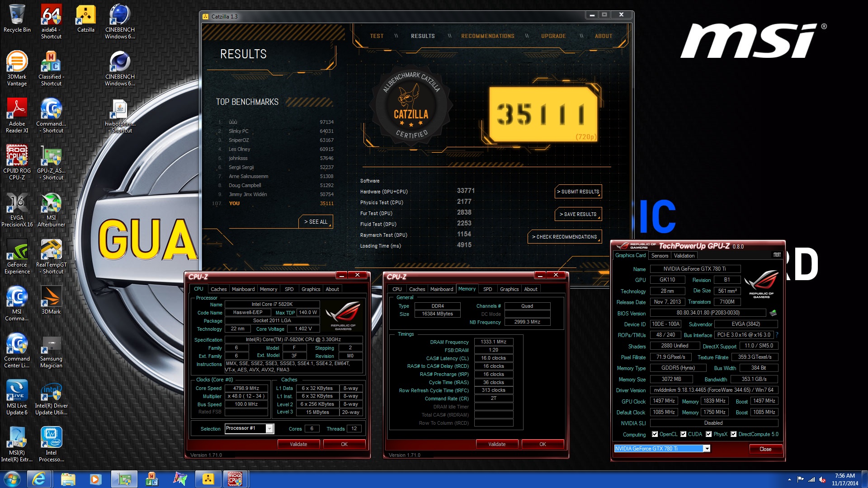Click SUBMIT RESULTS in Catzilla

point(578,192)
